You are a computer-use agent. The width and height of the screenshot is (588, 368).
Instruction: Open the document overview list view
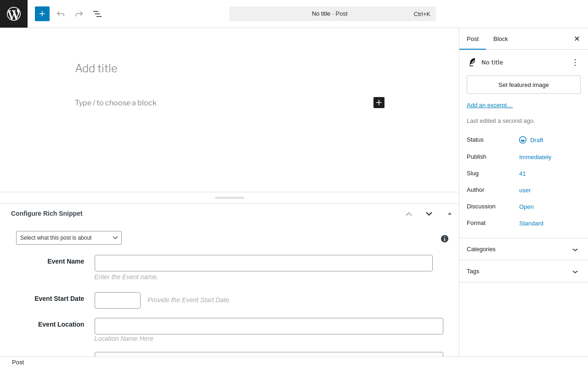tap(97, 14)
